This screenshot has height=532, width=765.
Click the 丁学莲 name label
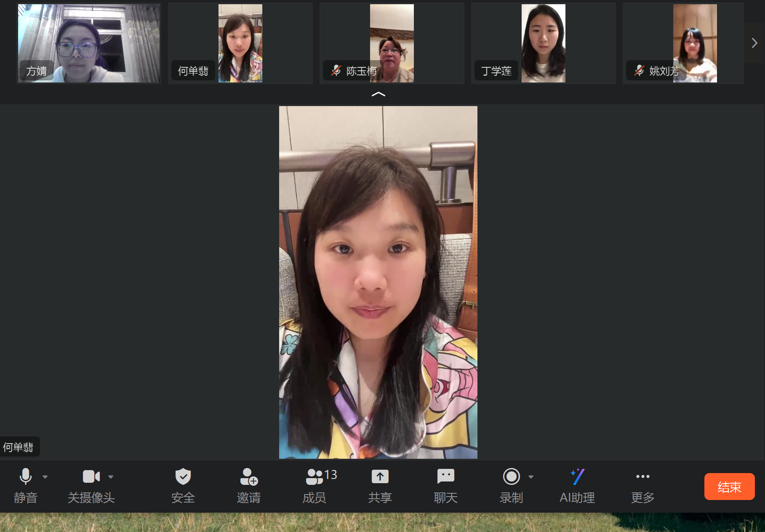pos(496,71)
